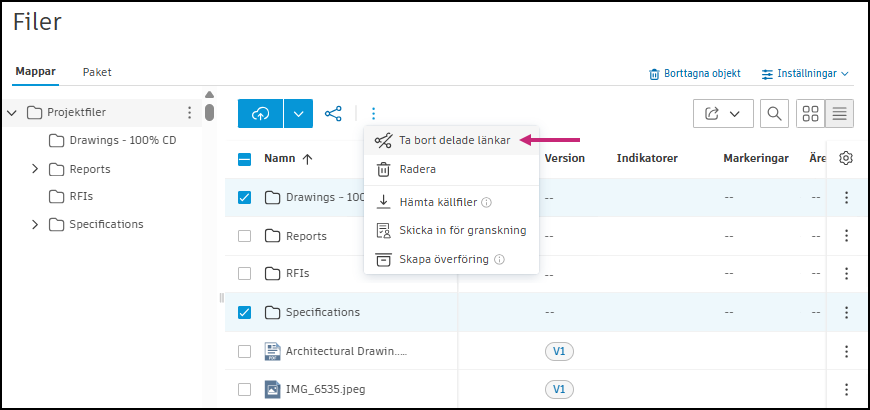Click the share icon in toolbar
Image resolution: width=870 pixels, height=410 pixels.
coord(333,114)
